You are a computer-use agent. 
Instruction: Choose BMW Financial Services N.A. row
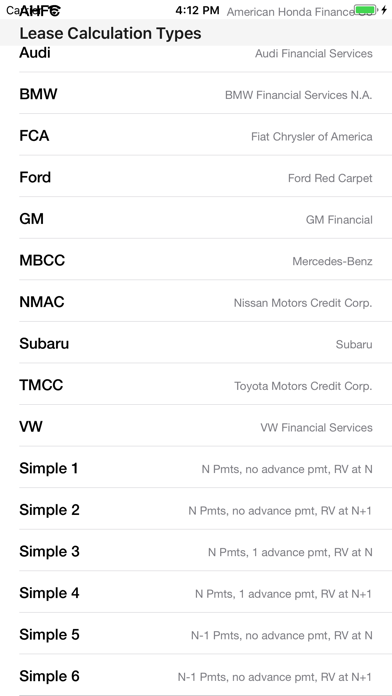coord(196,93)
